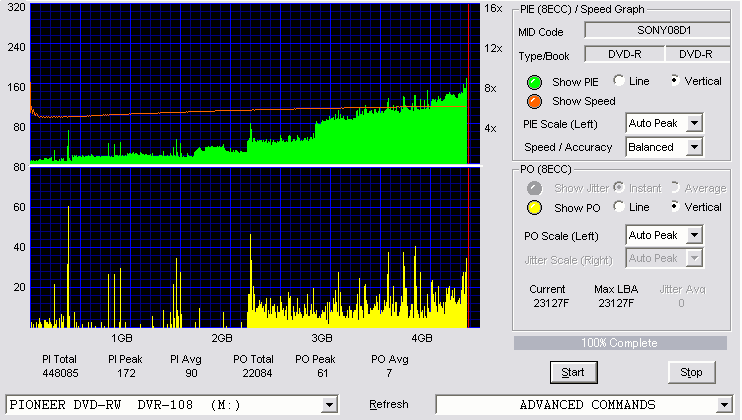Click PI Avg value 90

pyautogui.click(x=191, y=373)
